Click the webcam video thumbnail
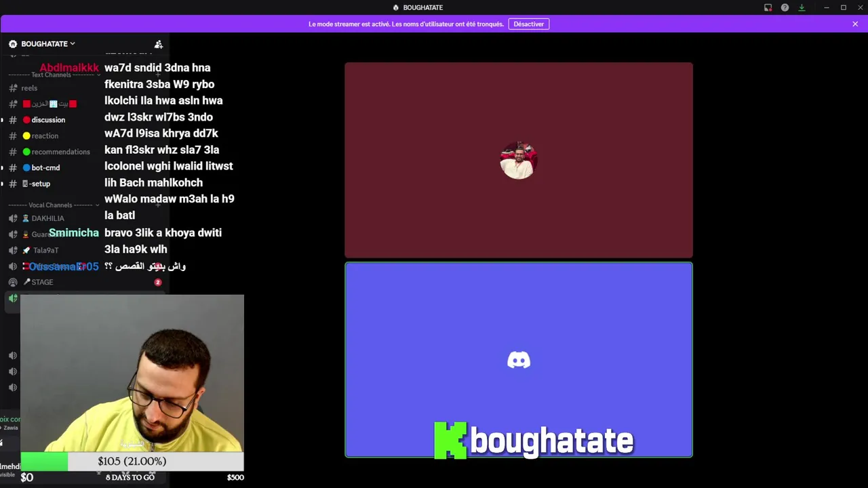 tap(132, 373)
